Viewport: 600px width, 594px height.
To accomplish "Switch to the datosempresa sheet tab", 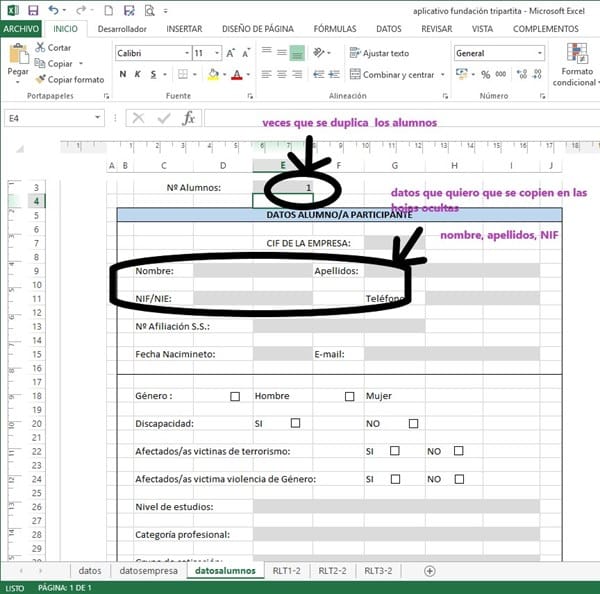I will click(x=148, y=571).
